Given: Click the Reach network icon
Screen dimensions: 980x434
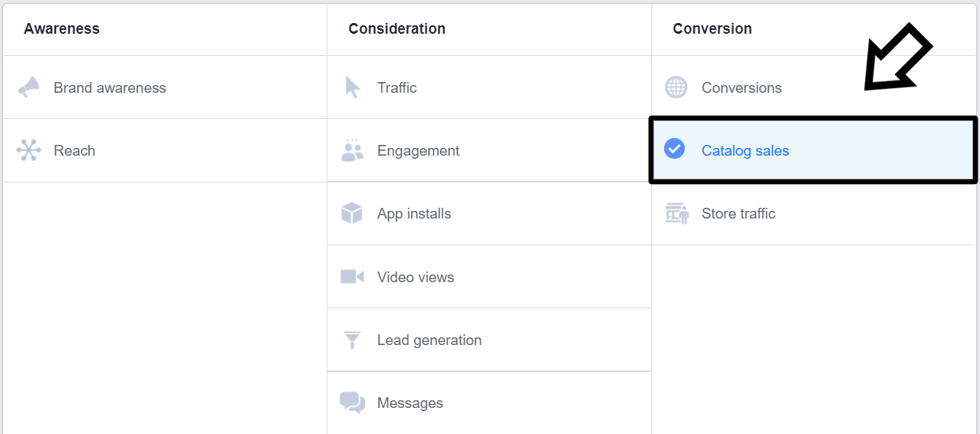Looking at the screenshot, I should click(x=28, y=150).
